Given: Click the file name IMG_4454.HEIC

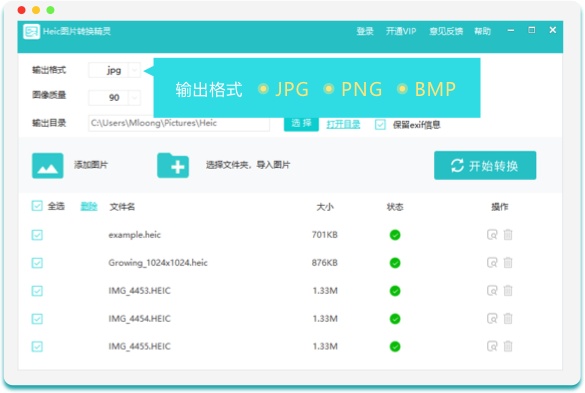Looking at the screenshot, I should coord(140,319).
